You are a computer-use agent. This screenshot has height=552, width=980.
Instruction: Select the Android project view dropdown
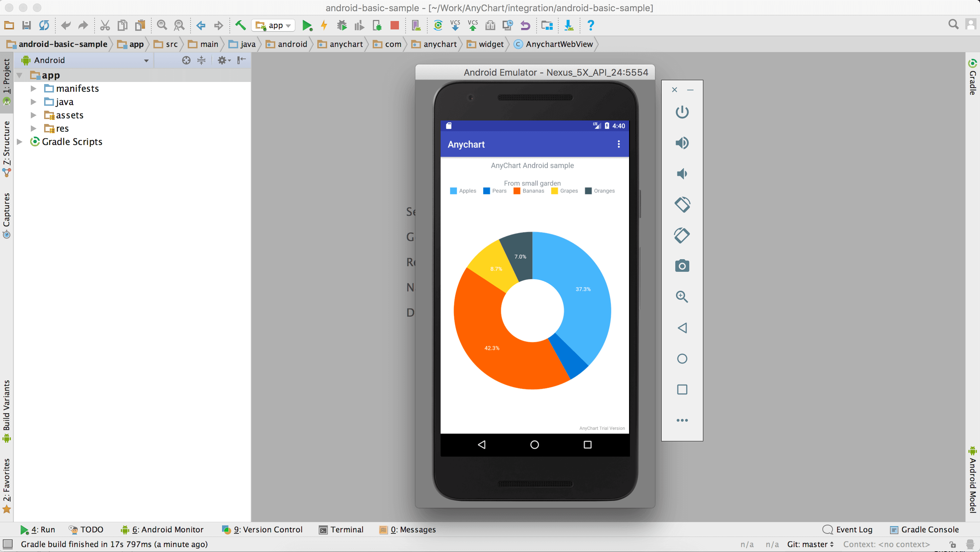(x=85, y=60)
